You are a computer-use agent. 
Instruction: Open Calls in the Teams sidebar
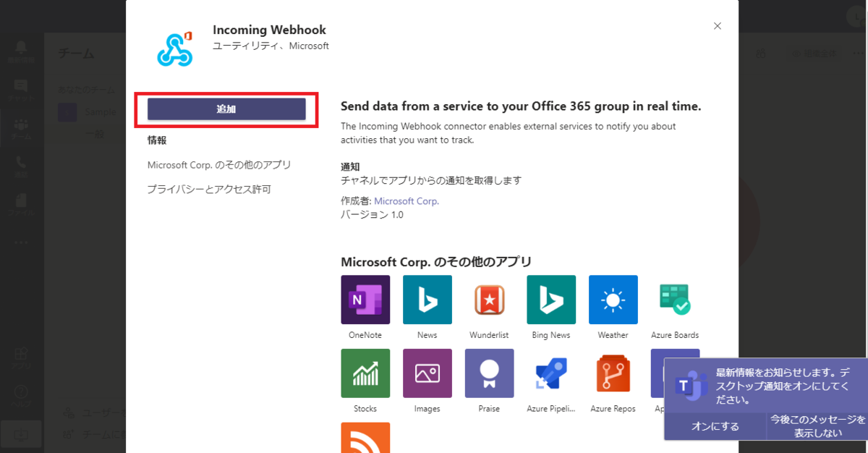pyautogui.click(x=21, y=167)
